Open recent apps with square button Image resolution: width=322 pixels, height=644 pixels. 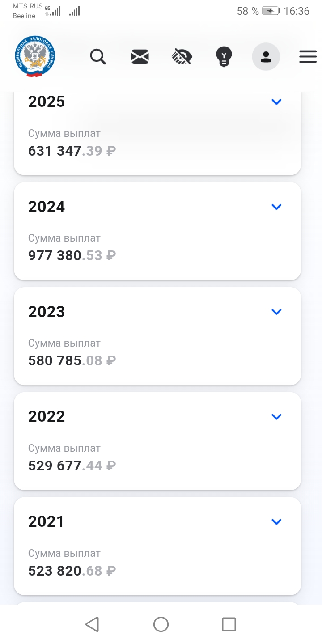coord(229,624)
